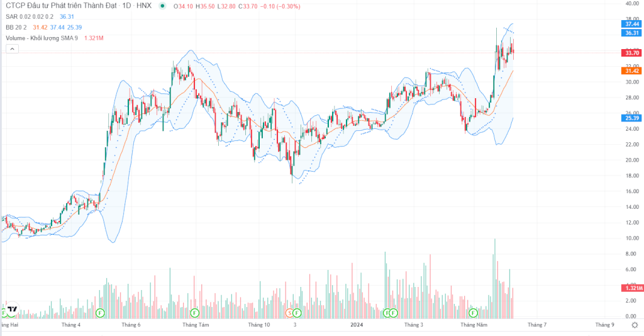Screen dimensions: 644x336
Task: Select the Volume SMA 9 indicator legend
Action: coord(41,38)
